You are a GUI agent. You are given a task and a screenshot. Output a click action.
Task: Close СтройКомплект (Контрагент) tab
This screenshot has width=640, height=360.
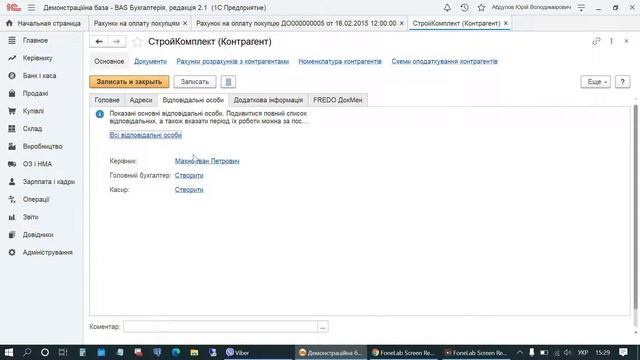click(506, 23)
